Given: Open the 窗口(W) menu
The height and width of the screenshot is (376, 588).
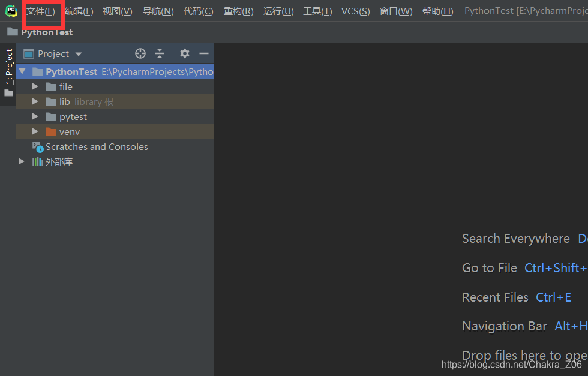Looking at the screenshot, I should click(x=396, y=11).
